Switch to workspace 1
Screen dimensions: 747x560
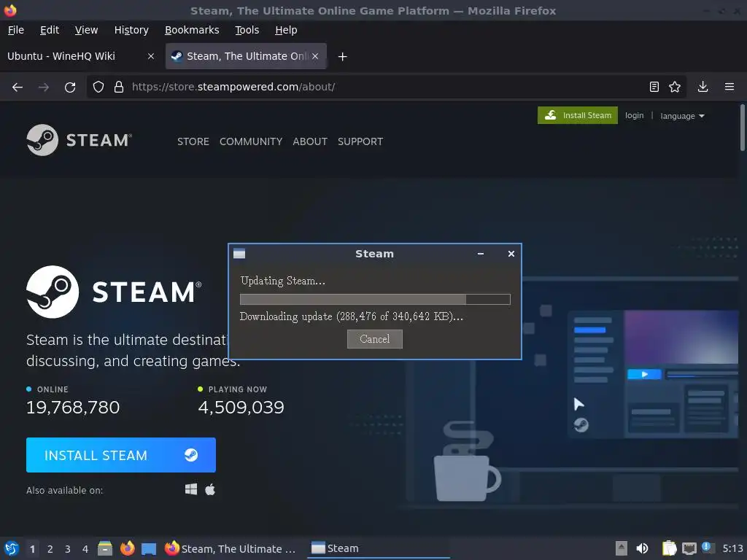coord(32,549)
